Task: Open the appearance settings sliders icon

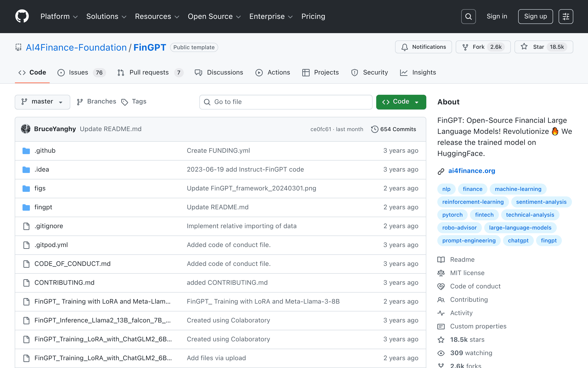Action: [x=566, y=17]
